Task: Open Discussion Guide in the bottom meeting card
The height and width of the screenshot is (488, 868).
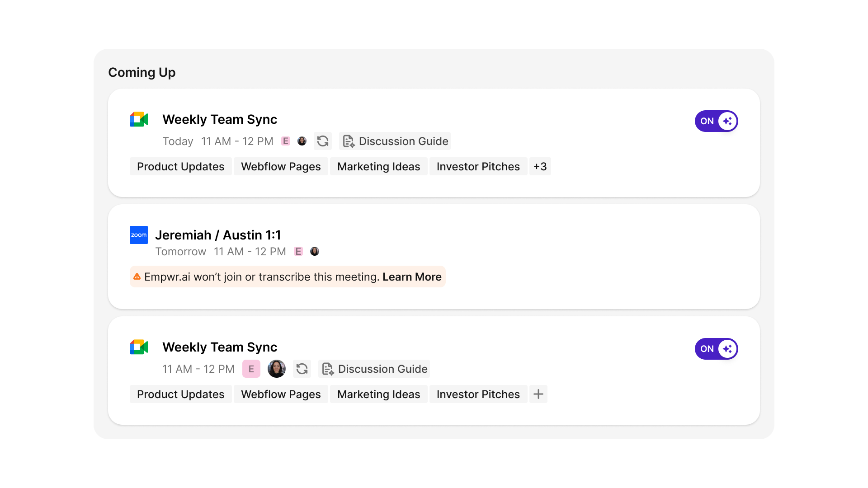Action: coord(374,369)
